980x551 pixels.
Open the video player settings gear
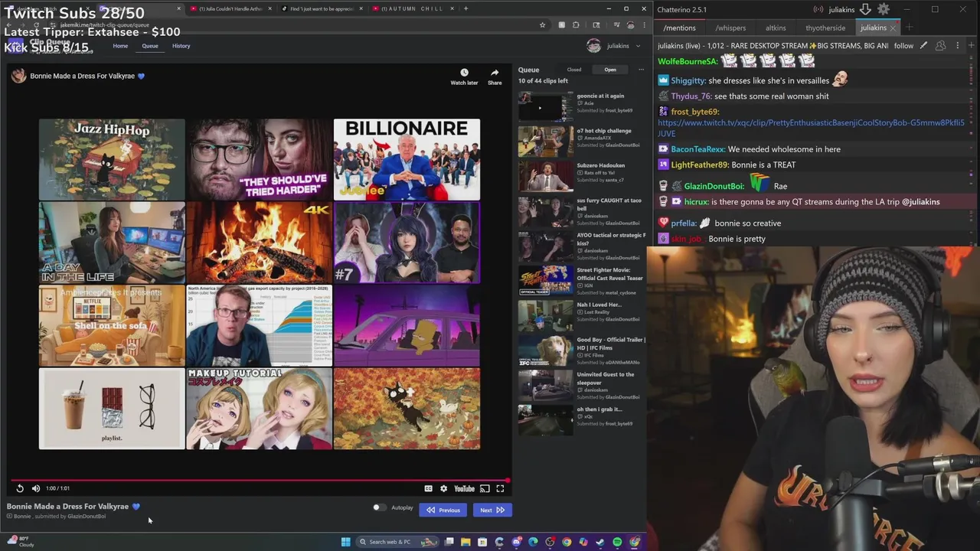pyautogui.click(x=443, y=488)
